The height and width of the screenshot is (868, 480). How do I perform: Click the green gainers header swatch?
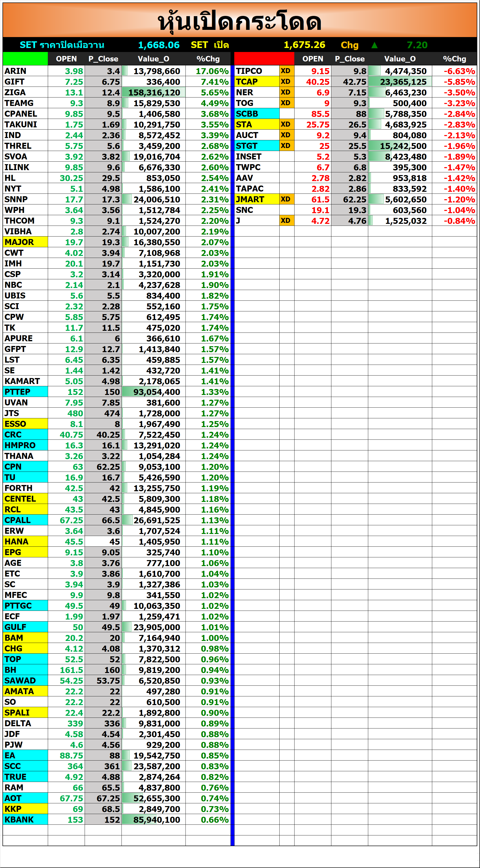pos(25,59)
